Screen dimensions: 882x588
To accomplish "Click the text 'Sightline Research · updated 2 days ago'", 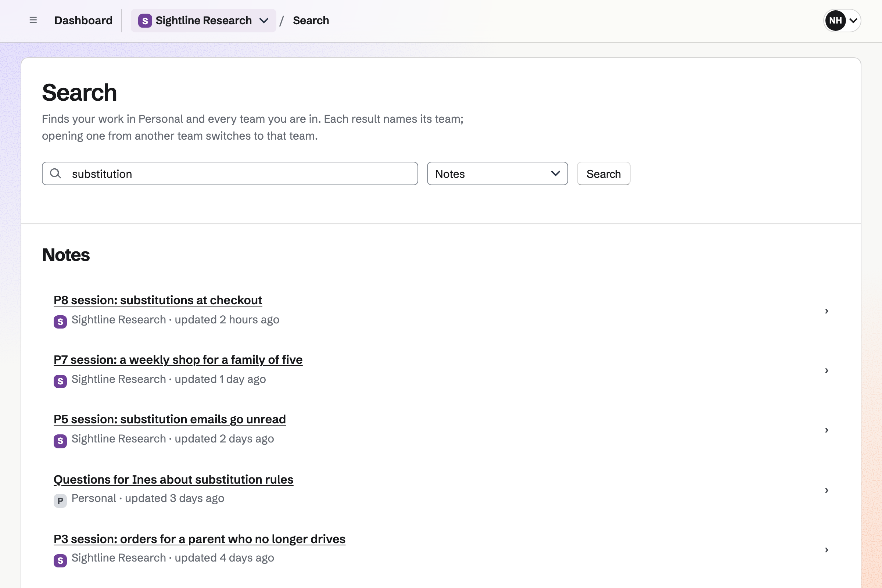I will click(173, 439).
